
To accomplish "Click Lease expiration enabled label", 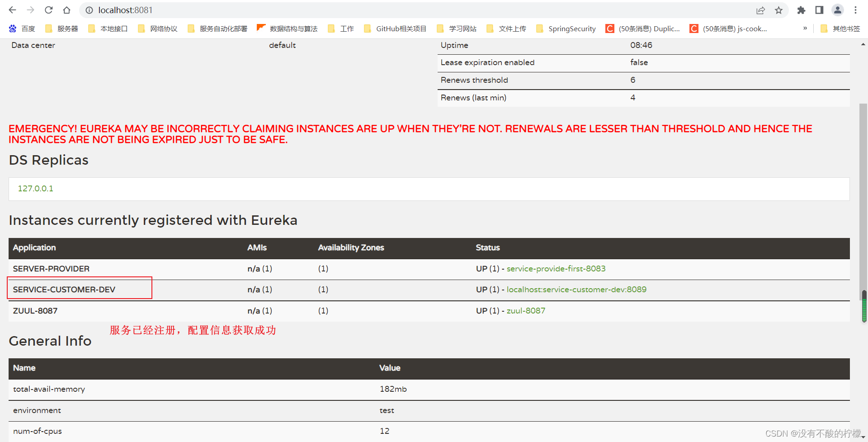I will [x=487, y=62].
